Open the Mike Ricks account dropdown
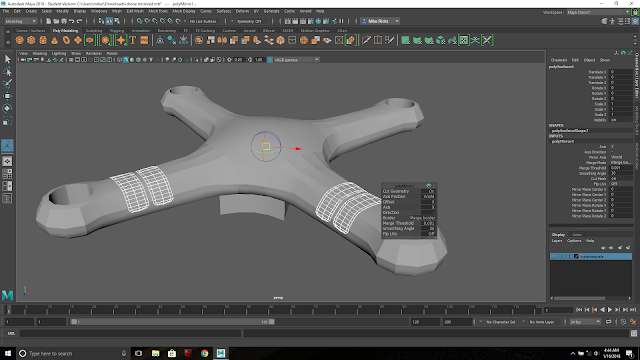640x360 pixels. pos(380,21)
